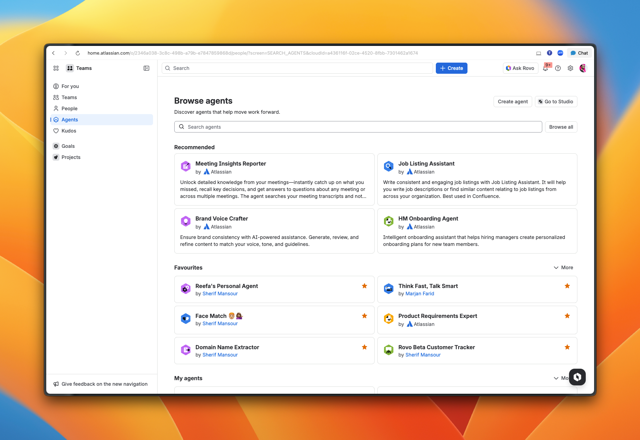Focus the Search agents field

click(x=358, y=127)
